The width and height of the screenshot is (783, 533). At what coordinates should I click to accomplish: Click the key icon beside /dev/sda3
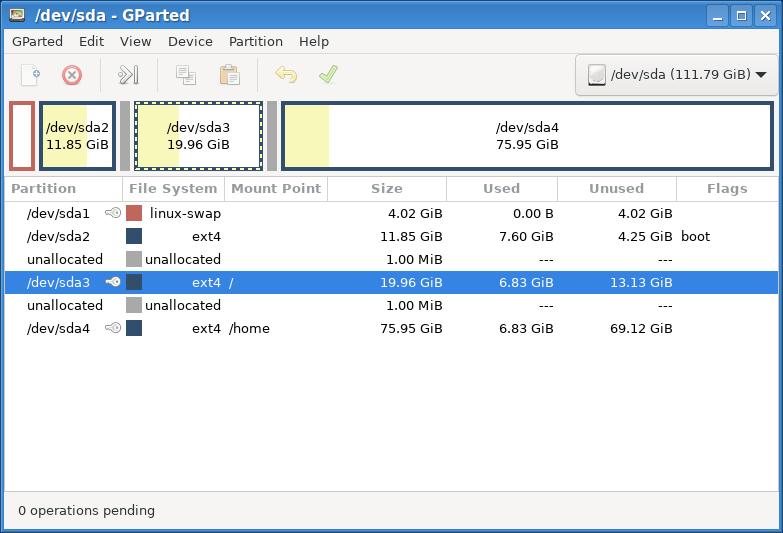click(x=113, y=282)
